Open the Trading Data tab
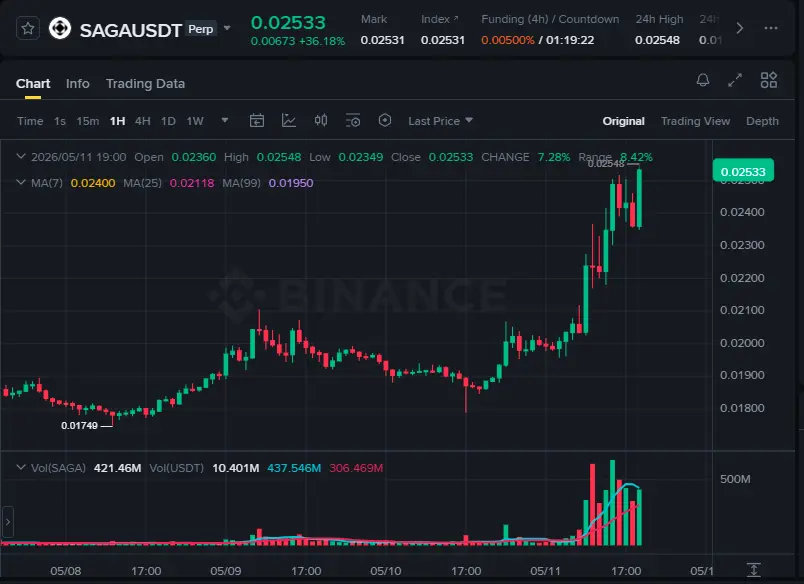The image size is (804, 584). pyautogui.click(x=145, y=84)
